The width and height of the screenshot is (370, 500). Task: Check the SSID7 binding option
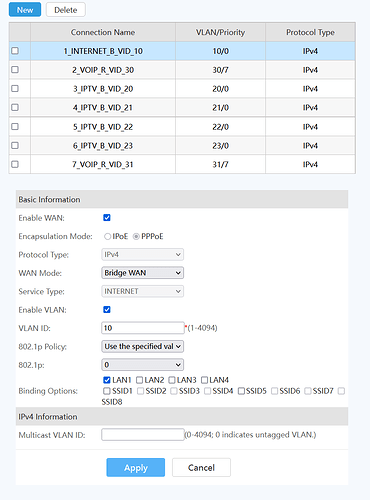(x=308, y=391)
